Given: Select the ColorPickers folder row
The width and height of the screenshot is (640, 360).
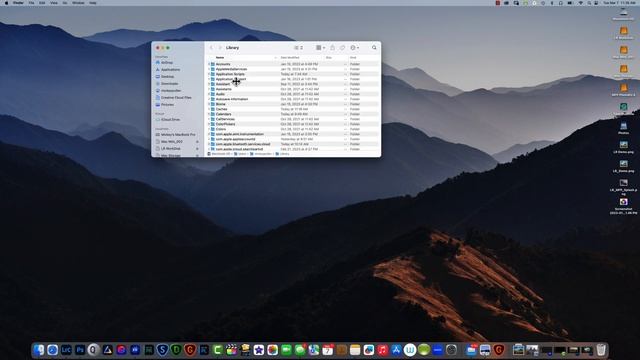Looking at the screenshot, I should 293,124.
